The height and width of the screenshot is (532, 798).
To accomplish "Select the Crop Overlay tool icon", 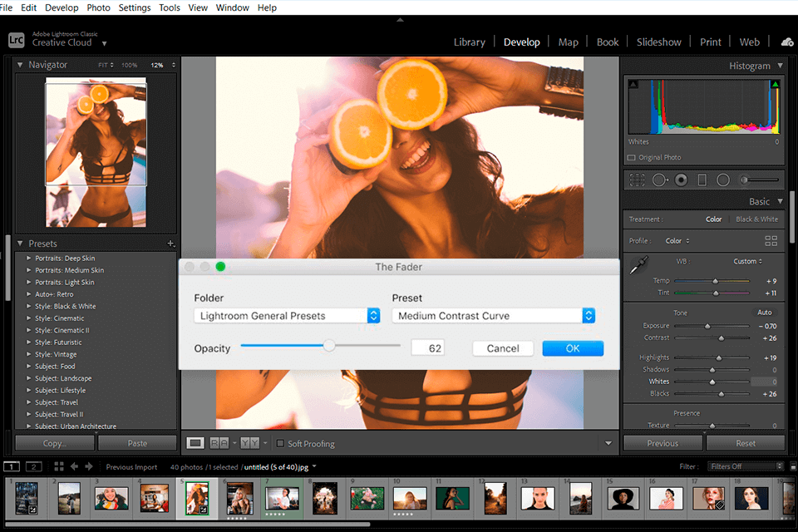I will (637, 180).
